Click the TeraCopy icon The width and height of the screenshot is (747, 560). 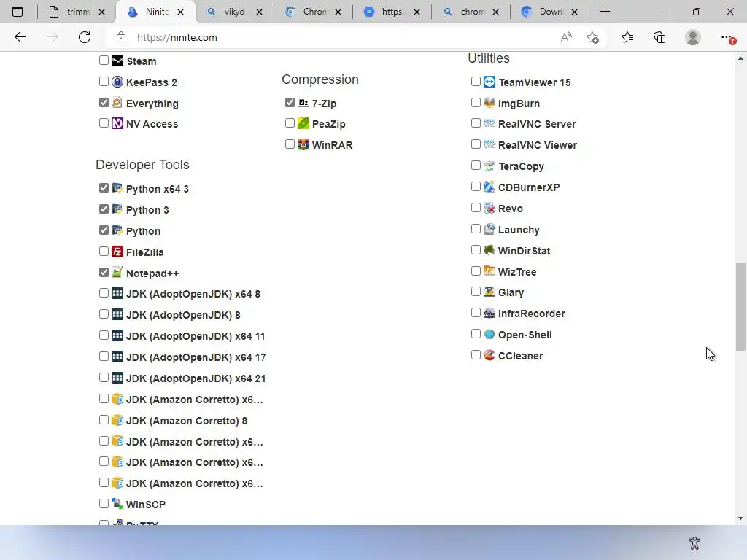point(489,166)
